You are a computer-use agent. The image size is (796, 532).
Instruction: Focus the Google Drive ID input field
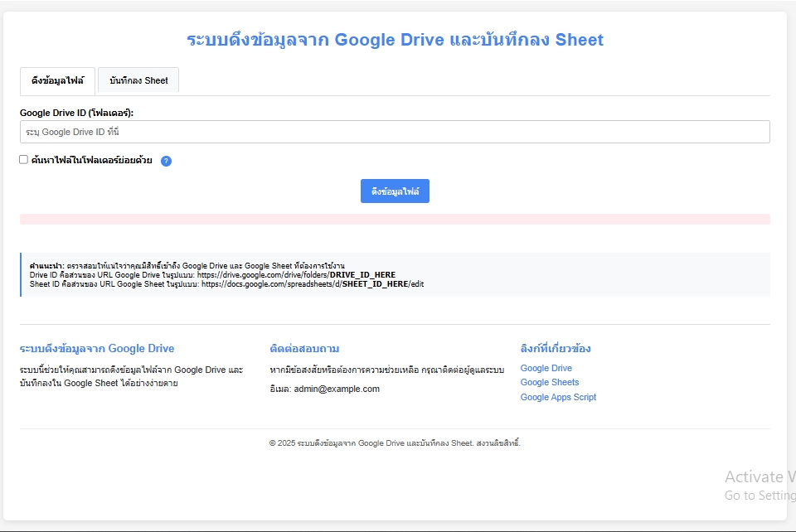(x=395, y=132)
